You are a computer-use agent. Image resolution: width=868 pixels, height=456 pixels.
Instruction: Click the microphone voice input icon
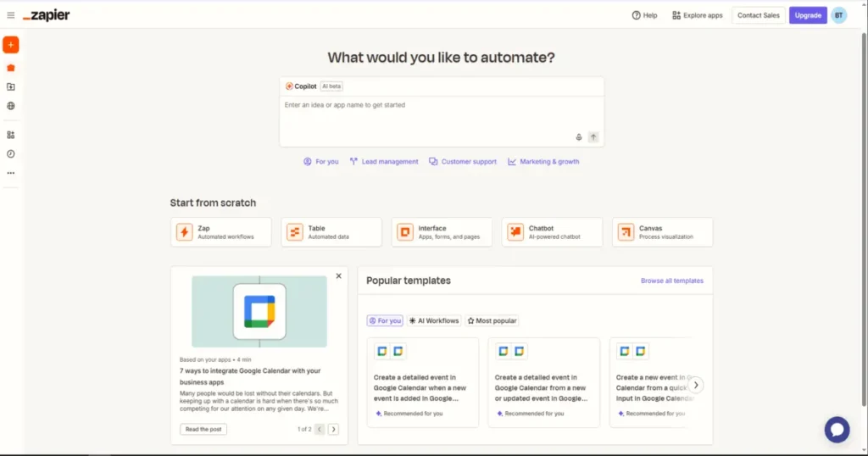(578, 137)
